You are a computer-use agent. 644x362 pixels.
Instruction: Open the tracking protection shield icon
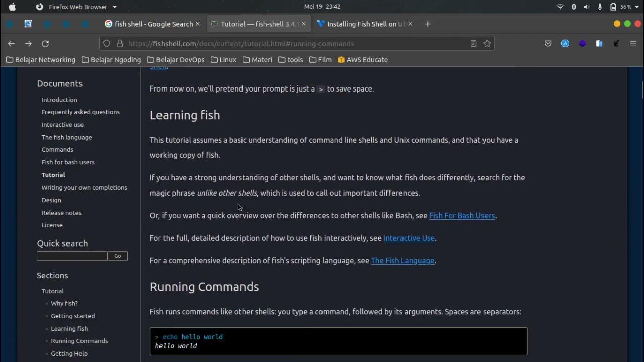pyautogui.click(x=107, y=44)
